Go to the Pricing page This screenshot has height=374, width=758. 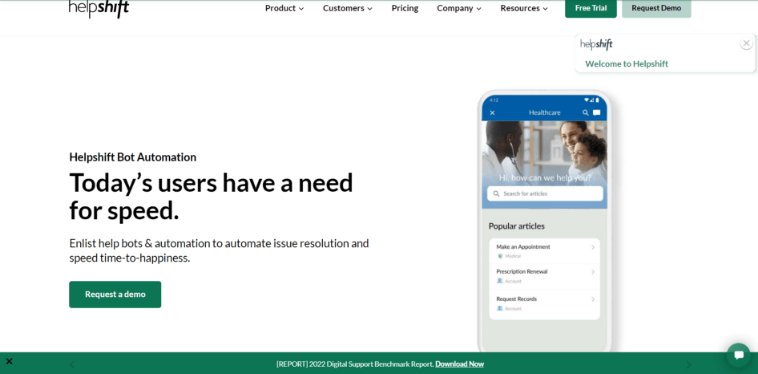[x=405, y=8]
